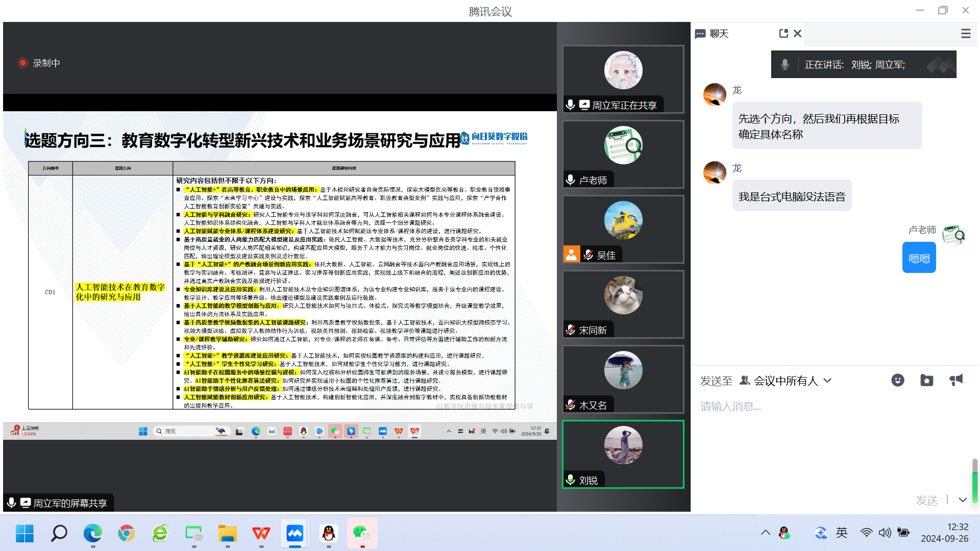Open the emoji picker in chat
The image size is (980, 551).
tap(898, 380)
